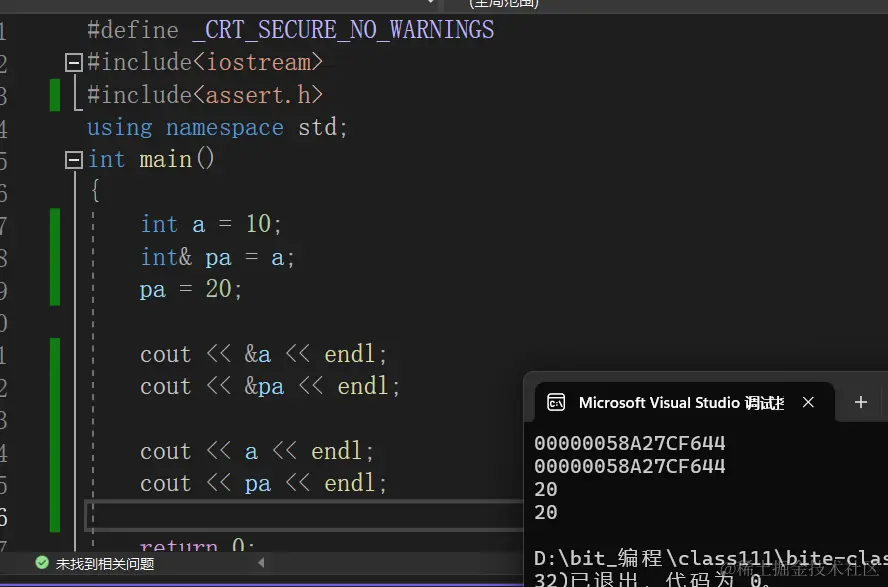The width and height of the screenshot is (888, 587).
Task: Click the console terminal icon on tab
Action: pyautogui.click(x=556, y=402)
